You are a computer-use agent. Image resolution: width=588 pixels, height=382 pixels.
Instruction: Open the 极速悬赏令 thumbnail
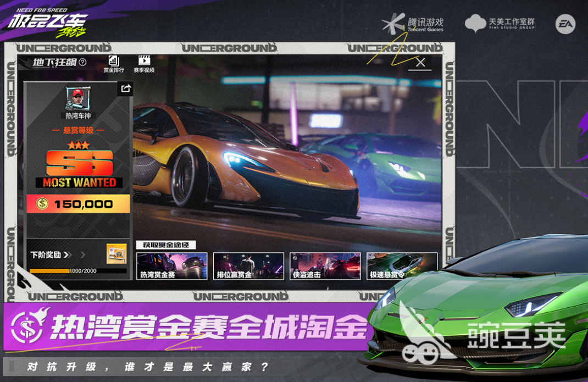402,266
